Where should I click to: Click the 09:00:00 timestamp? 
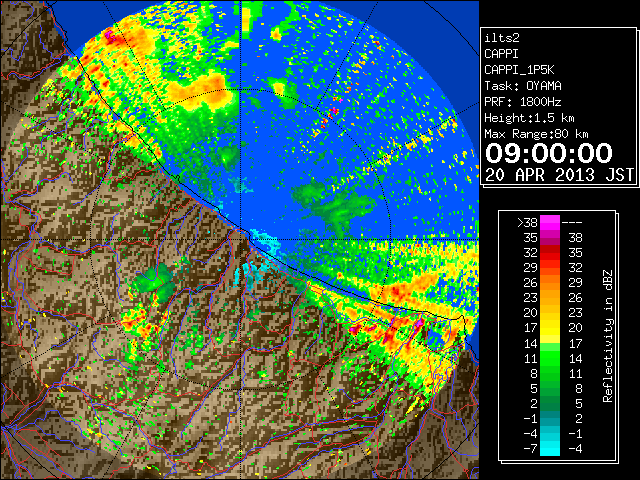(549, 153)
